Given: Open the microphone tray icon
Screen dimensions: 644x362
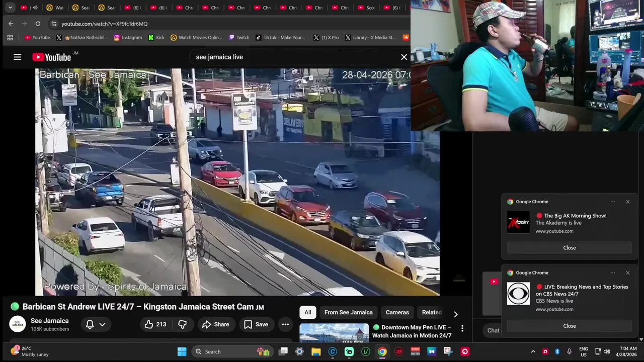Looking at the screenshot, I should pyautogui.click(x=569, y=351).
